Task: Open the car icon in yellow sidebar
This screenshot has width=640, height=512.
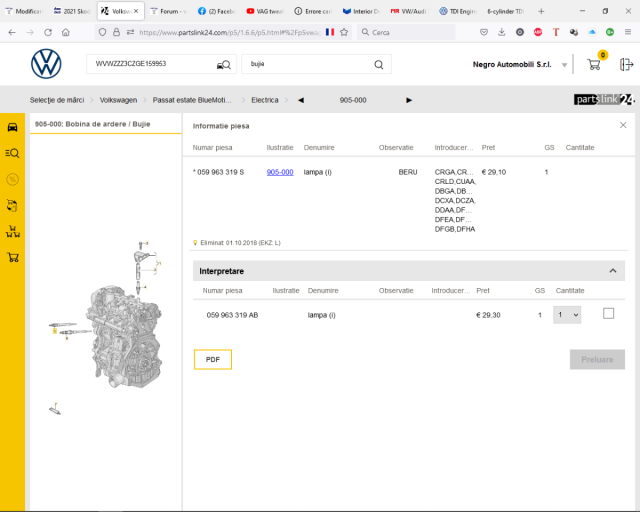Action: [x=13, y=127]
